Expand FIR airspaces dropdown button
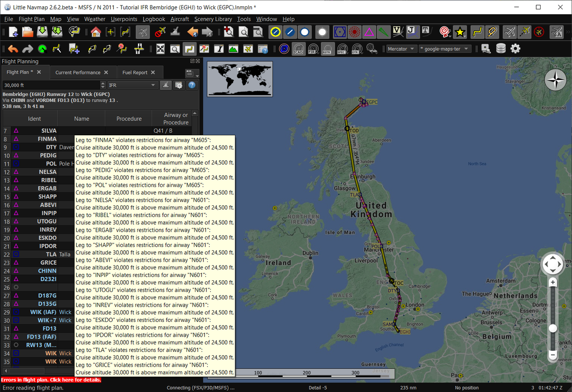 click(313, 49)
